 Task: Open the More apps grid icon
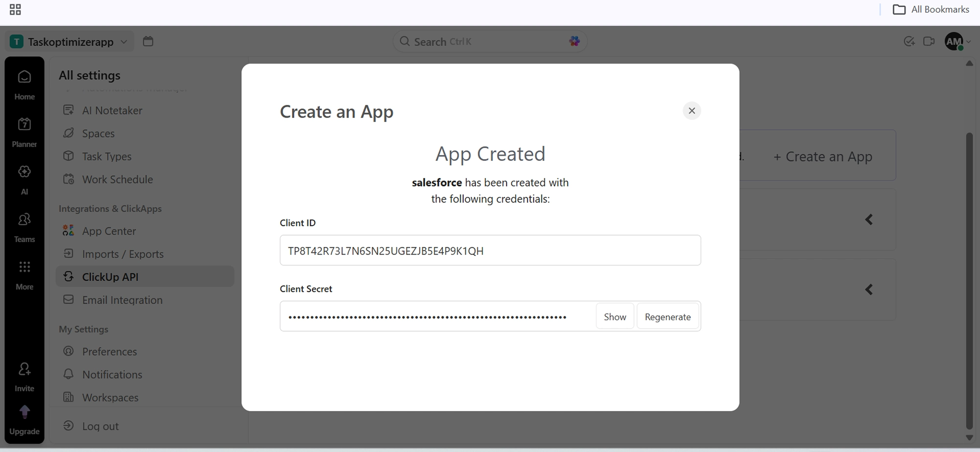[24, 267]
